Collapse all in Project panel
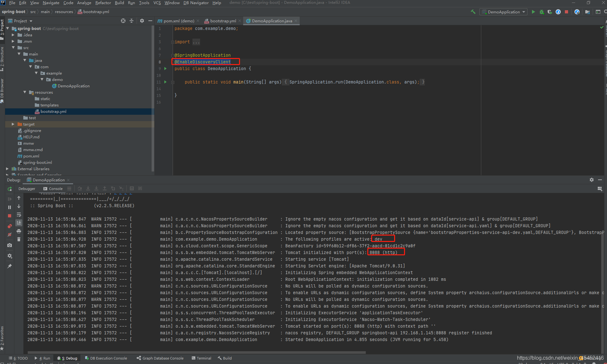 pos(131,21)
